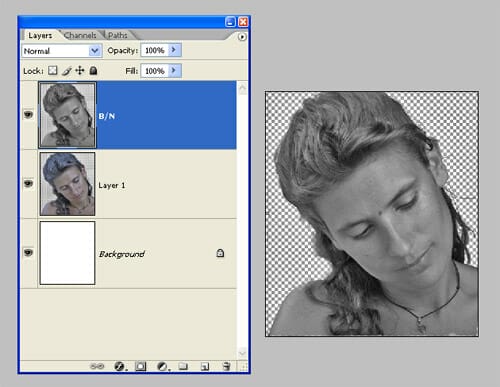Open the Layers panel options menu
The width and height of the screenshot is (500, 387).
[242, 37]
